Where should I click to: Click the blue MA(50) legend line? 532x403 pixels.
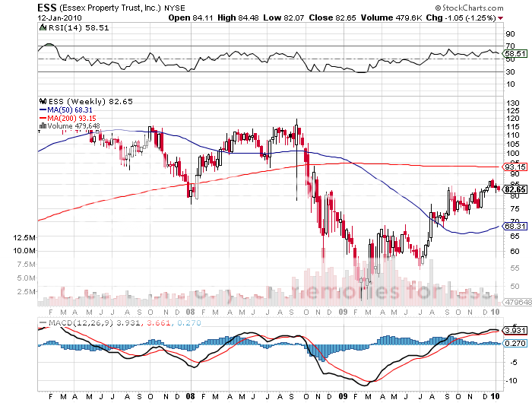click(43, 109)
